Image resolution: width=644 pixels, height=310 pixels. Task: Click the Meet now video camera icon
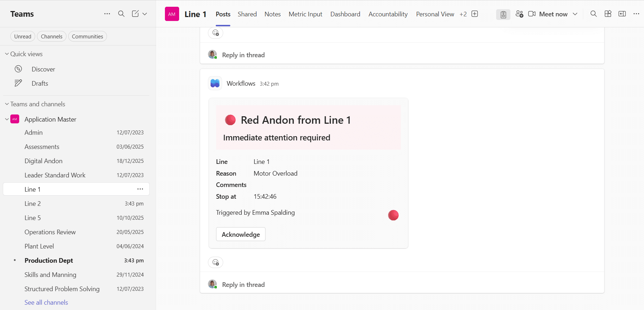[532, 14]
